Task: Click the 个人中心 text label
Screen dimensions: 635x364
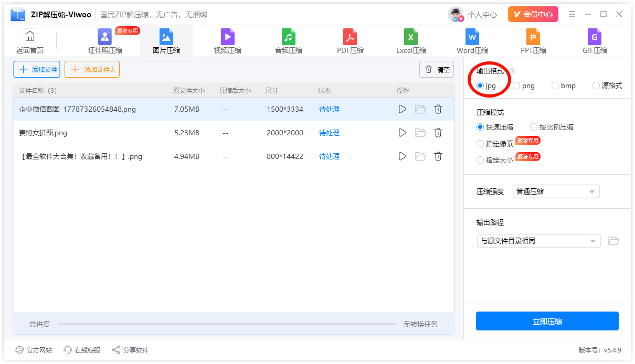Action: (x=482, y=15)
